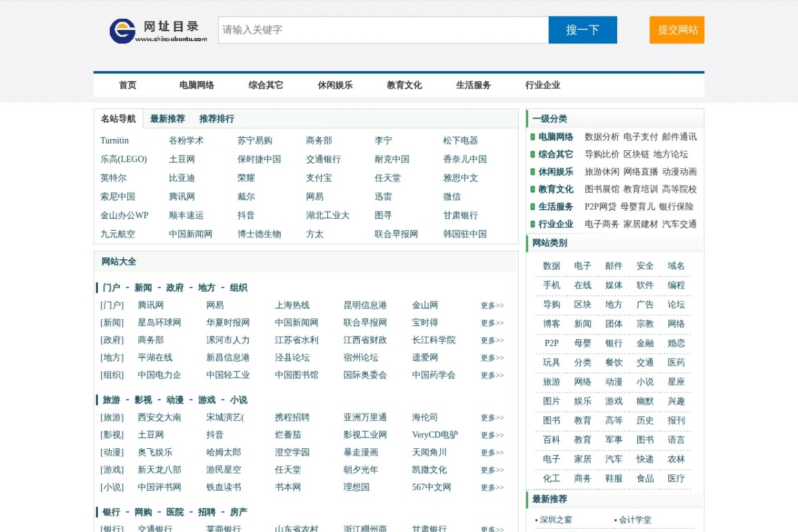Click 上海热线 in the portal row
This screenshot has width=798, height=532.
[292, 305]
